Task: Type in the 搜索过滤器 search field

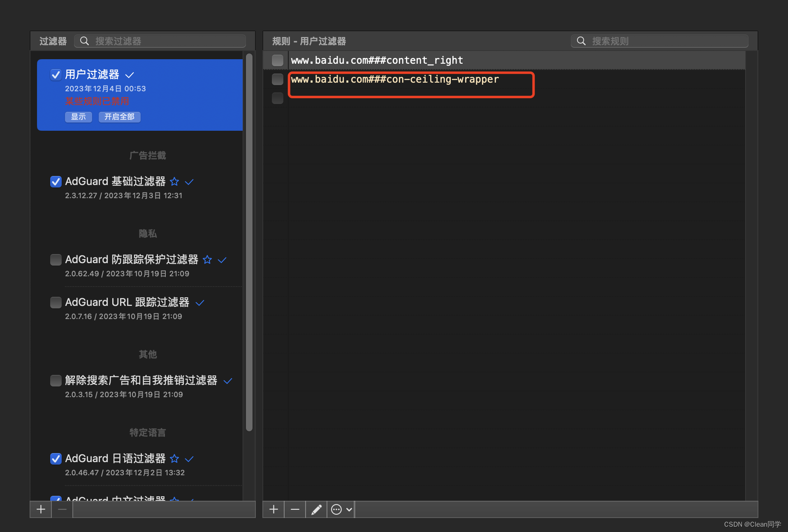Action: (160, 41)
